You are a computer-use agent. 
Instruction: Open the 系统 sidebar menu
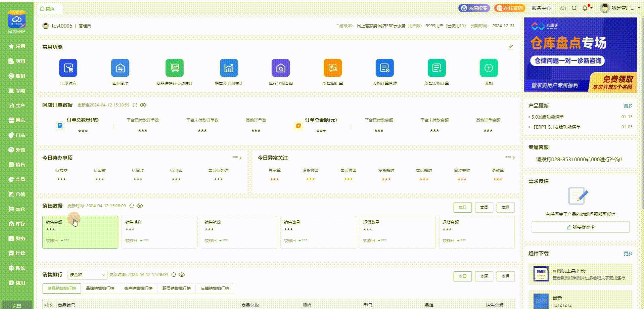(x=17, y=268)
